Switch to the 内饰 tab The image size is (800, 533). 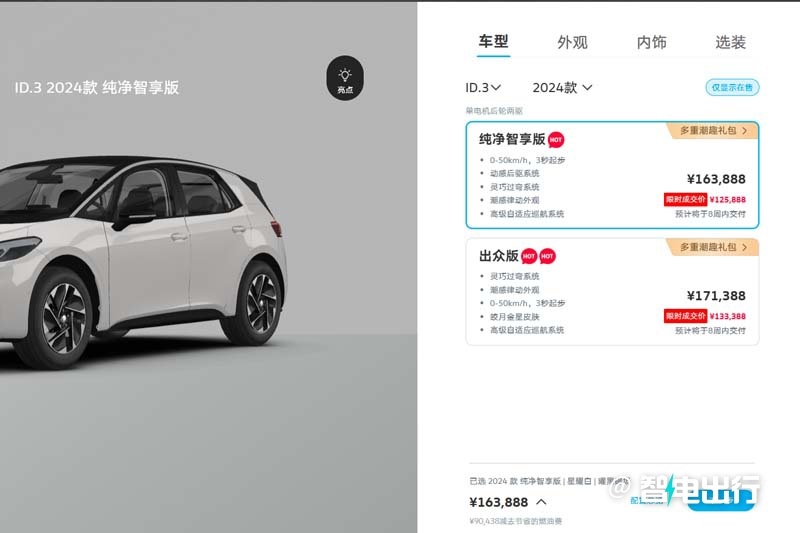point(652,42)
